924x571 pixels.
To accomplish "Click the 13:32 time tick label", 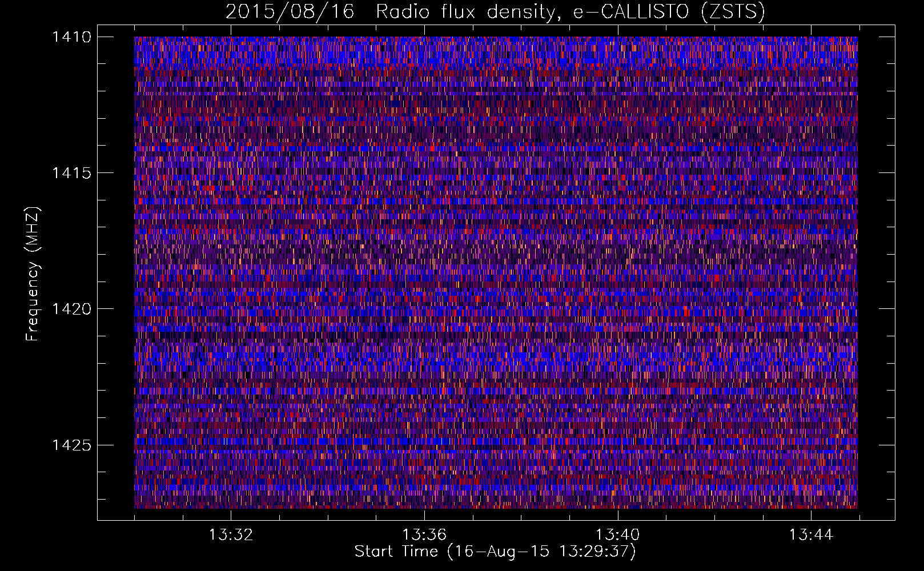I will [x=231, y=535].
